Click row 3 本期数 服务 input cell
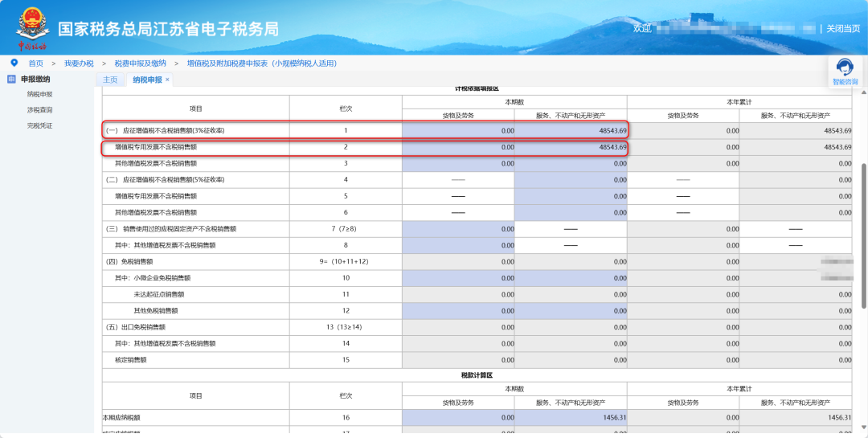 click(571, 163)
